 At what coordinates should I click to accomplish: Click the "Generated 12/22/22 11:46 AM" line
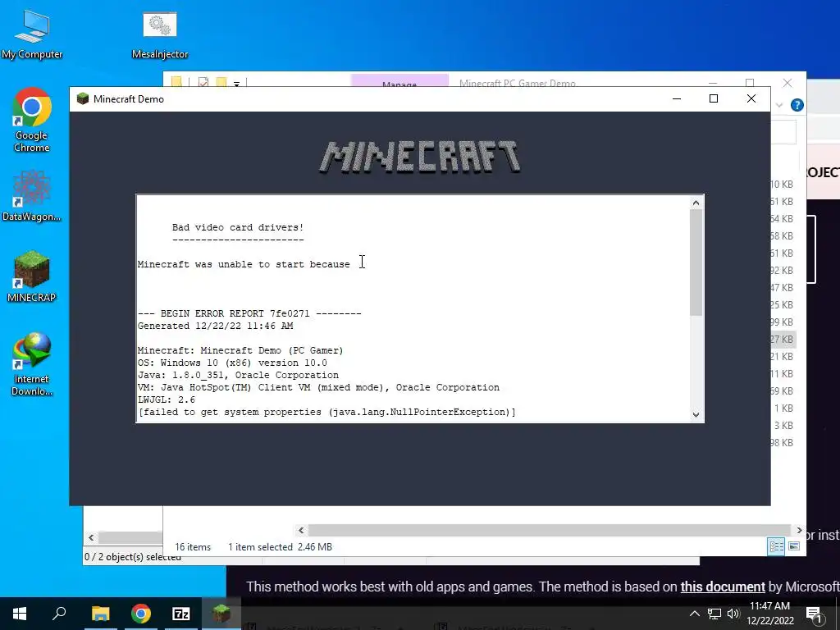(216, 326)
